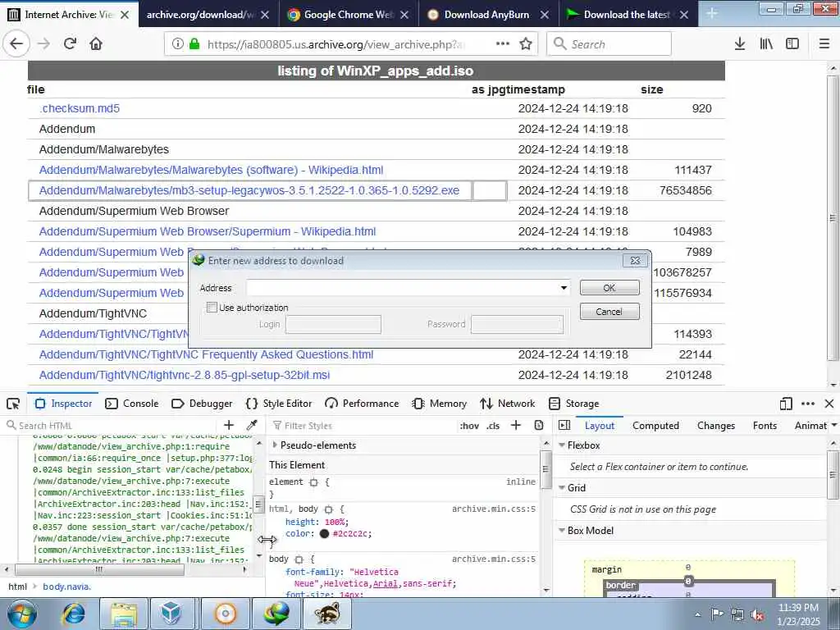This screenshot has width=840, height=630.
Task: Go back using the browser back arrow
Action: (x=16, y=44)
